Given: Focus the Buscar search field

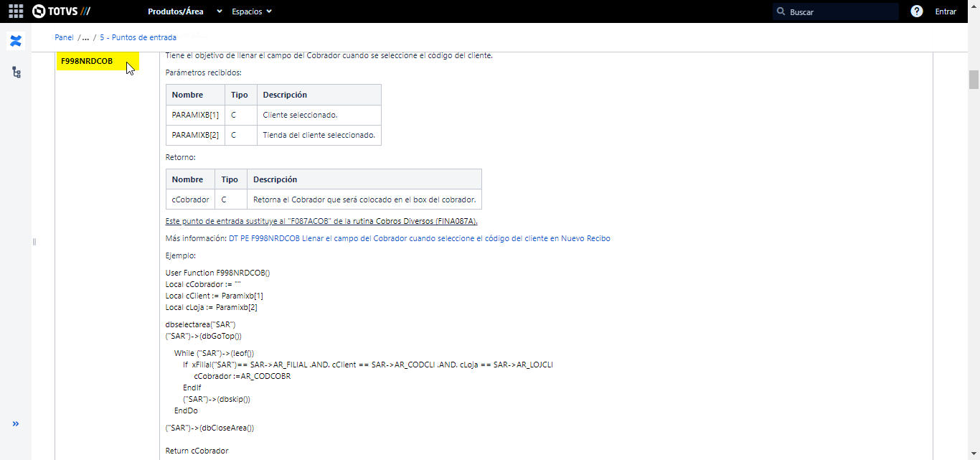Looking at the screenshot, I should pos(836,11).
